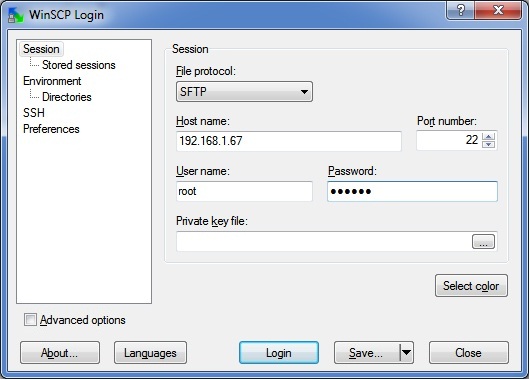530x380 pixels.
Task: Open the Directories settings page
Action: (67, 97)
